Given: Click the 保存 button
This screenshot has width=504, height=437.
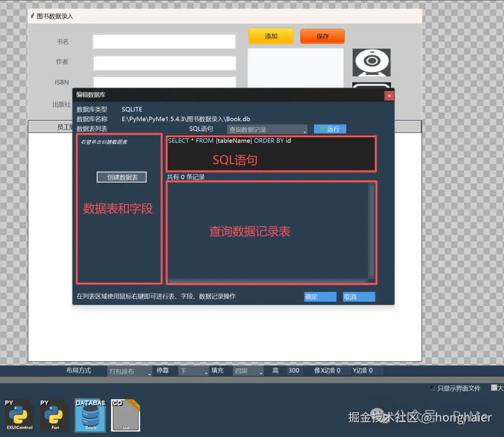Looking at the screenshot, I should (322, 35).
